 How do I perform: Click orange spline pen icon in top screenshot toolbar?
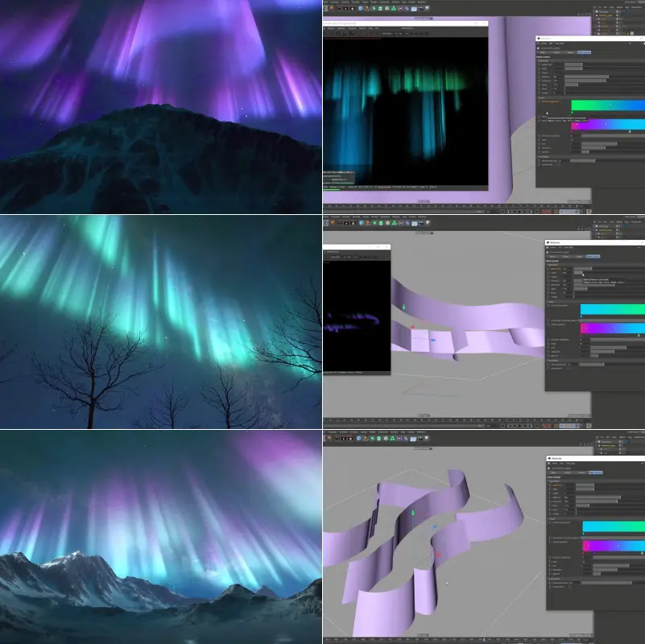tap(367, 8)
